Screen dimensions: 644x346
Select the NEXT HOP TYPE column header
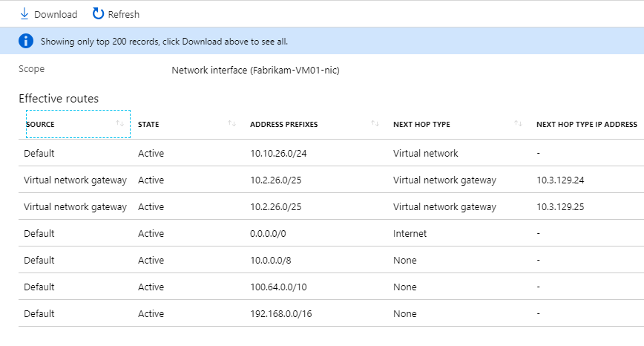[421, 124]
